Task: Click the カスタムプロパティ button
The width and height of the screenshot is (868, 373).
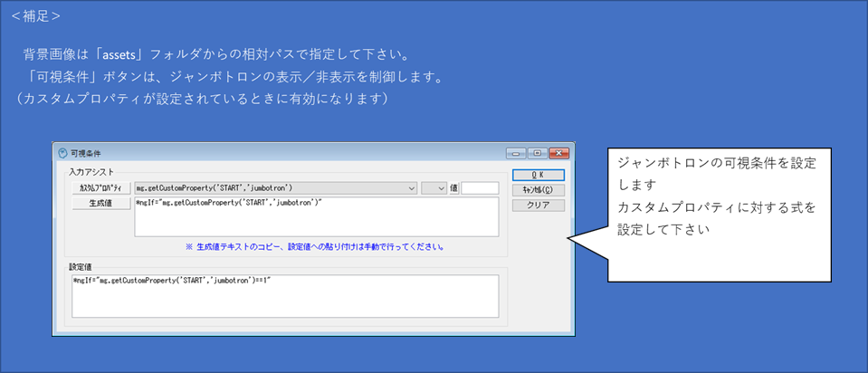Action: [x=100, y=188]
